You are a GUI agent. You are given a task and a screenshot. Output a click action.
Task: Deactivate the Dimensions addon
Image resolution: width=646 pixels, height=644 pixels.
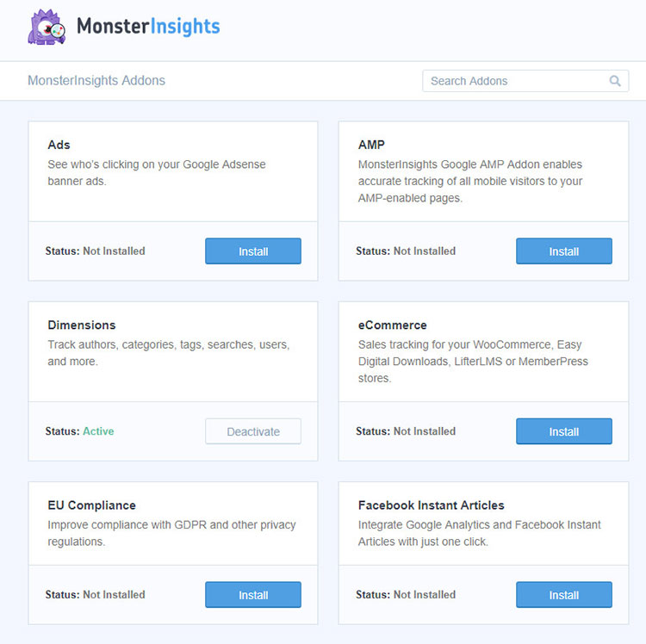coord(253,431)
